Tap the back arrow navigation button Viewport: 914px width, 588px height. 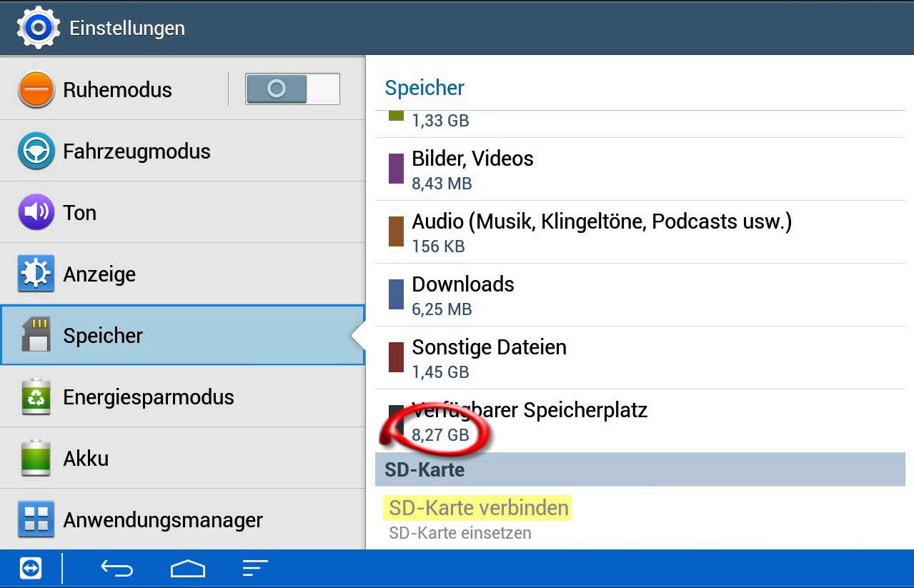coord(117,569)
